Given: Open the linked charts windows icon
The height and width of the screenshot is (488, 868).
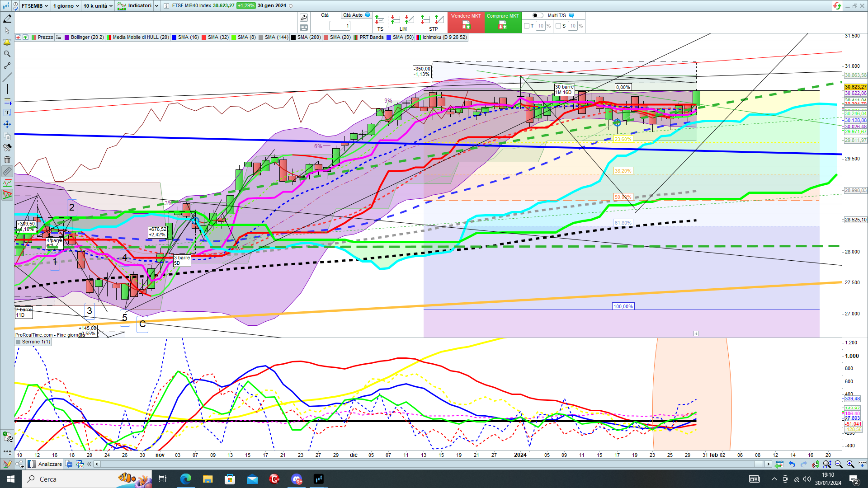Looking at the screenshot, I should (x=80, y=464).
